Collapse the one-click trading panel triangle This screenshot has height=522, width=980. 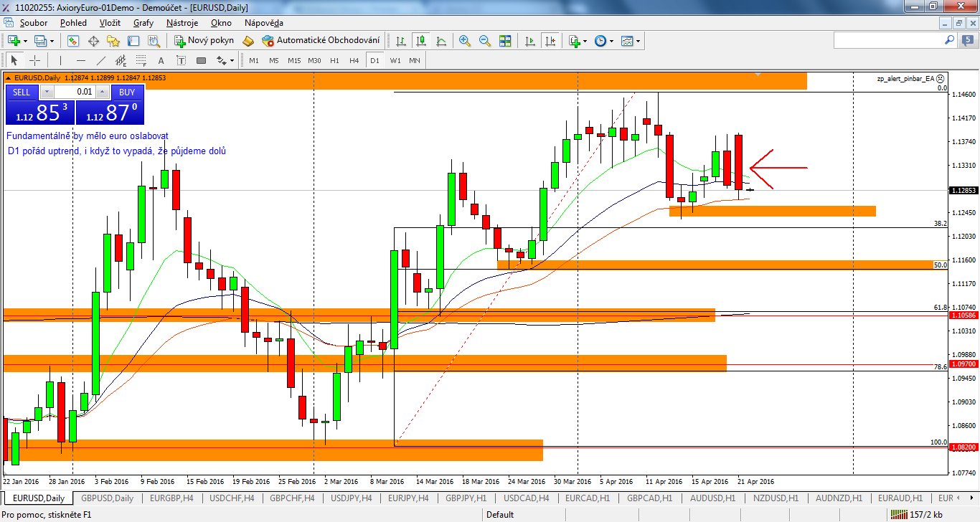point(8,77)
